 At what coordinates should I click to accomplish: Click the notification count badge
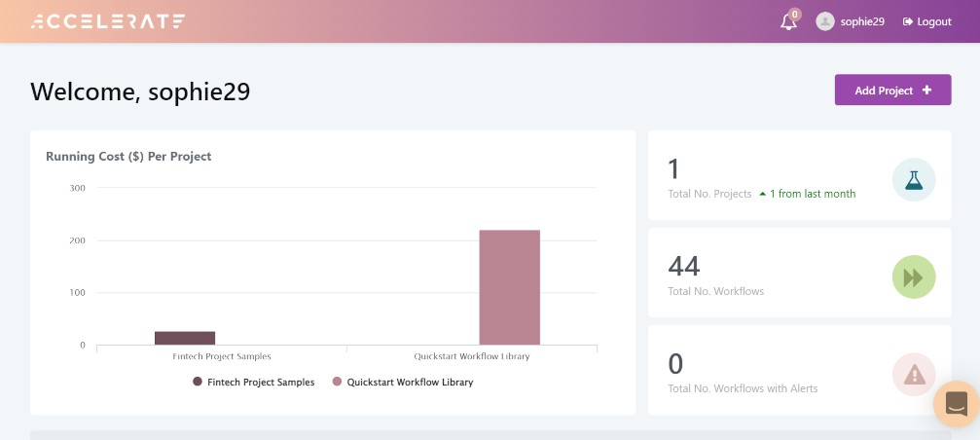tap(795, 14)
